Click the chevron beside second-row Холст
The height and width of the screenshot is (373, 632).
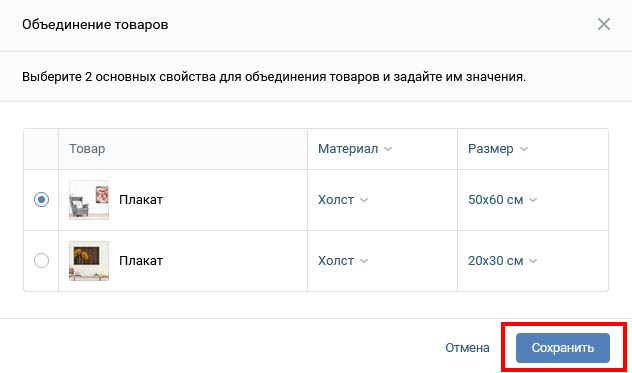point(364,261)
